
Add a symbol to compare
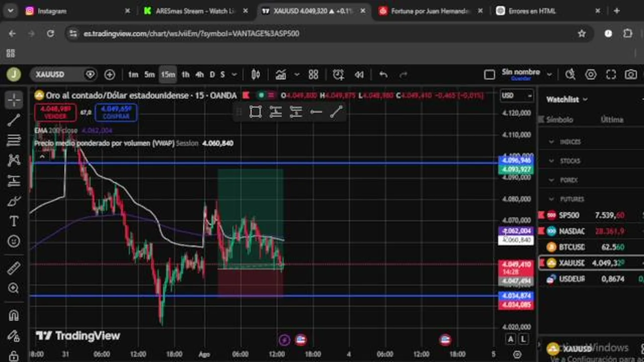[109, 74]
